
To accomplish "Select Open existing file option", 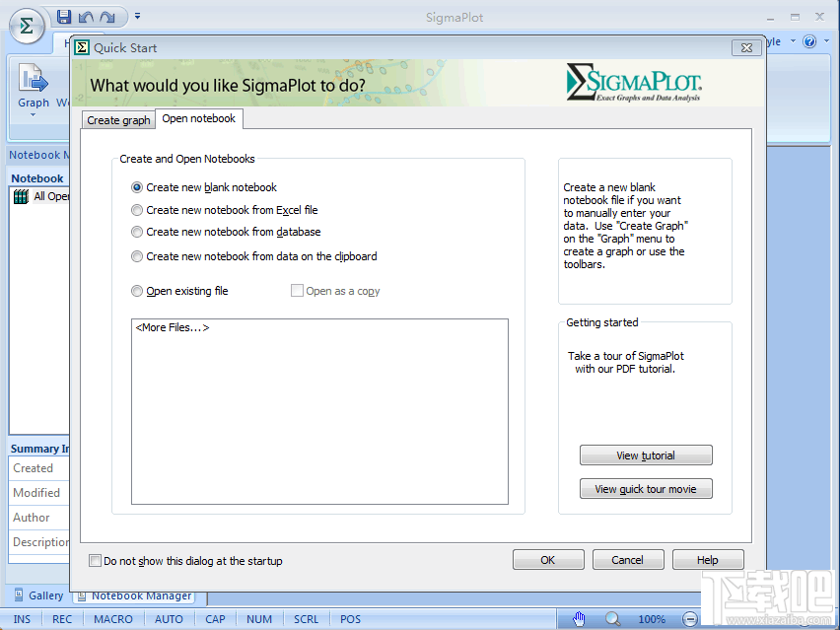I will pyautogui.click(x=180, y=291).
